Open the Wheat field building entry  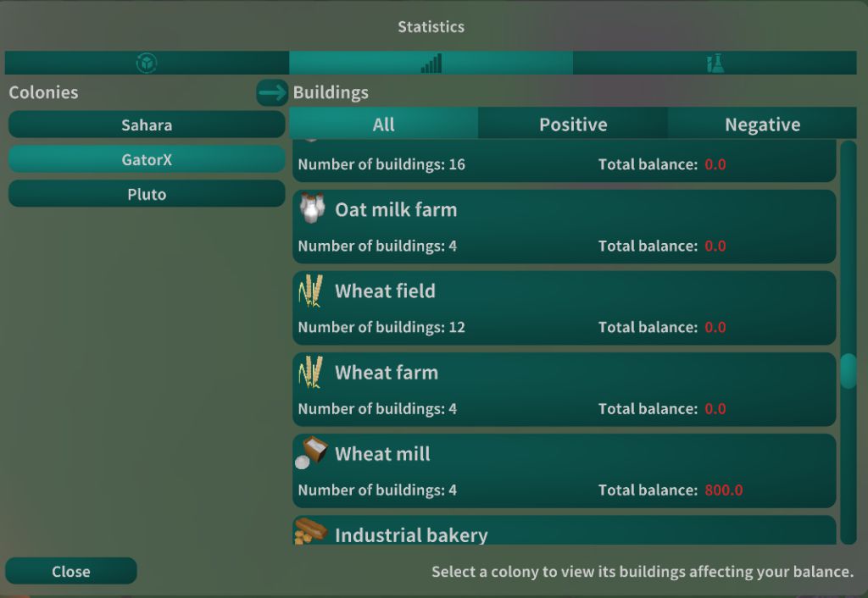click(x=564, y=307)
